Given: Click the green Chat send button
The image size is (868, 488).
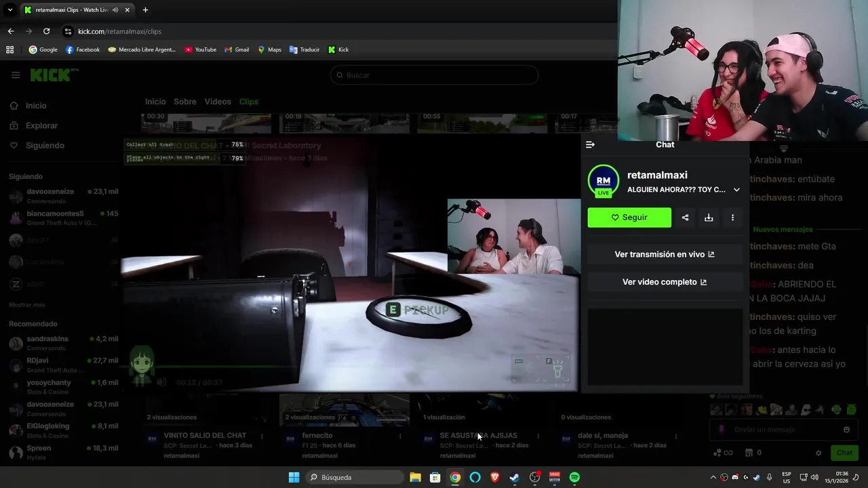Looking at the screenshot, I should (x=844, y=453).
